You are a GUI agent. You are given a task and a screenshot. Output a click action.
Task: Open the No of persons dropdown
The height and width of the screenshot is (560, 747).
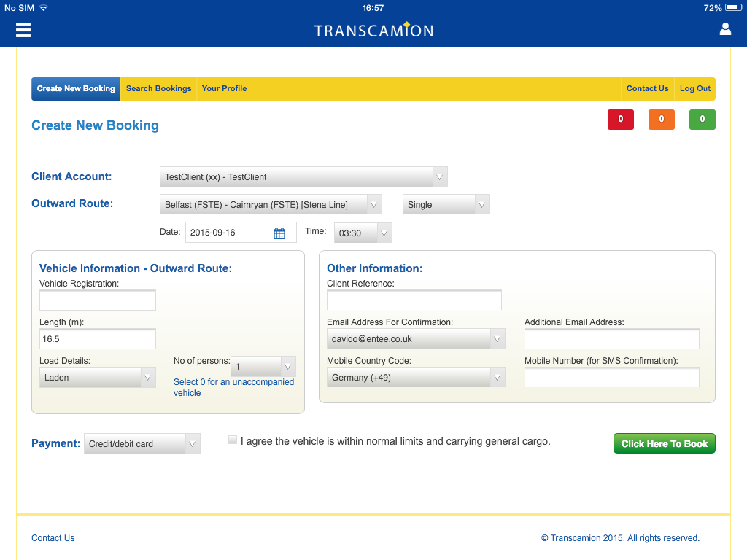click(x=263, y=366)
